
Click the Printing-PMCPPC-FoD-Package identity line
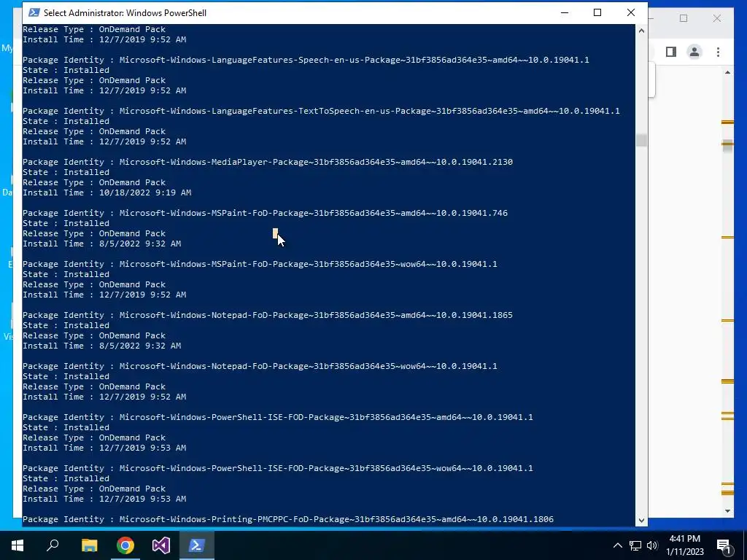tap(288, 519)
